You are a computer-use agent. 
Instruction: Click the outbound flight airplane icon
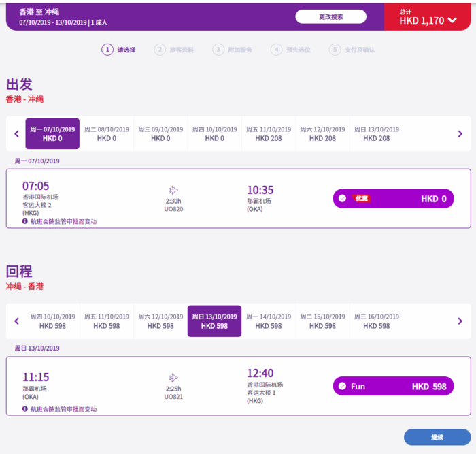(x=173, y=190)
